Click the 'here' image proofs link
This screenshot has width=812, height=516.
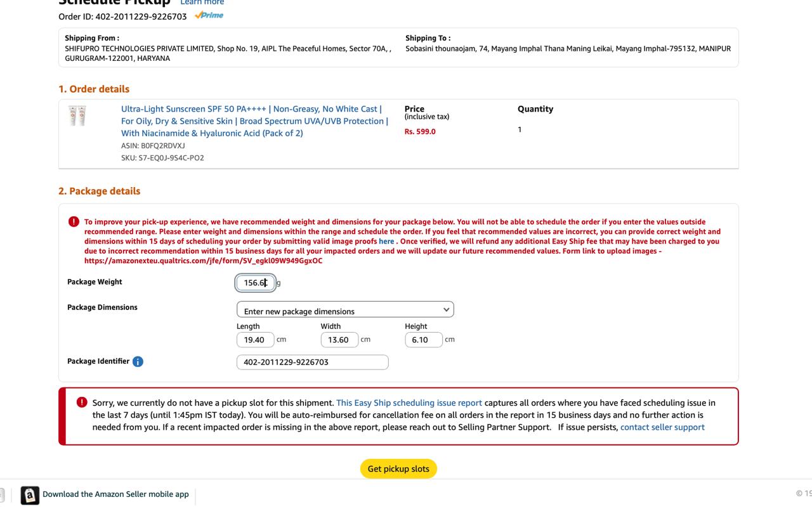[386, 242]
